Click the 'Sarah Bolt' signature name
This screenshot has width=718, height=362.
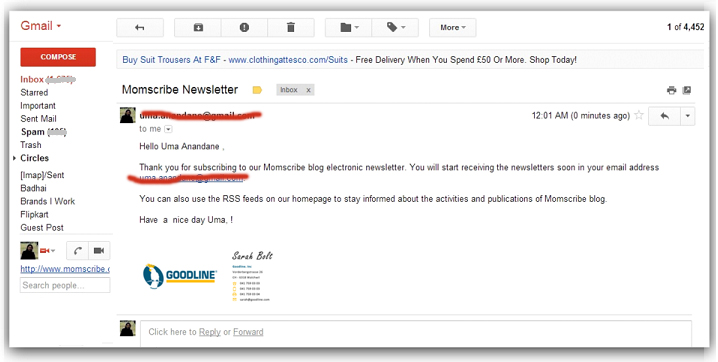pyautogui.click(x=252, y=255)
